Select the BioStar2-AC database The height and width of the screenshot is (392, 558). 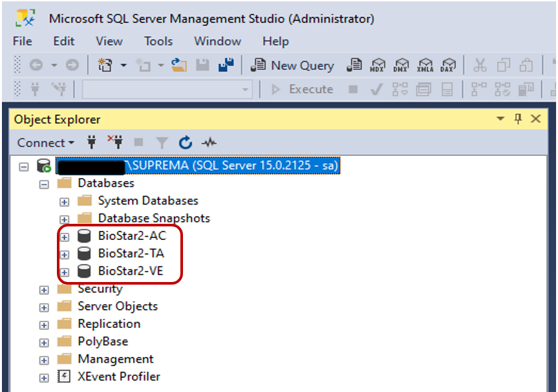coord(132,235)
